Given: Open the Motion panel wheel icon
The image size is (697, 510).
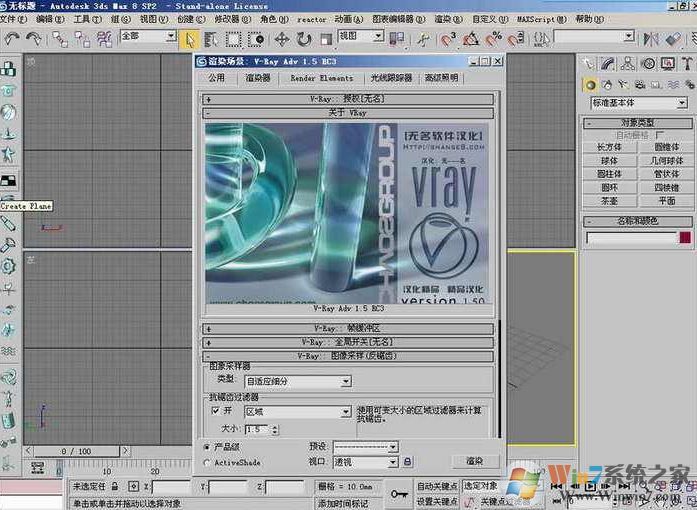Looking at the screenshot, I should click(649, 64).
